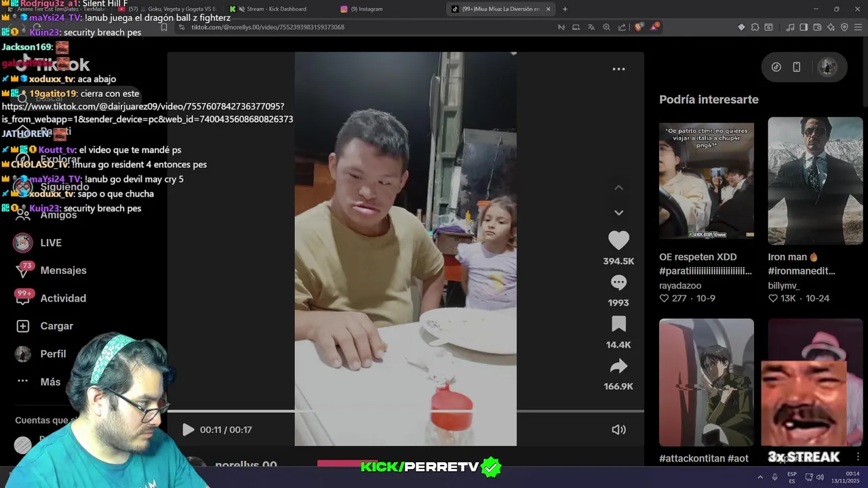Click the microphone icon in system tray
Screen dimensions: 868x488
[x=774, y=477]
